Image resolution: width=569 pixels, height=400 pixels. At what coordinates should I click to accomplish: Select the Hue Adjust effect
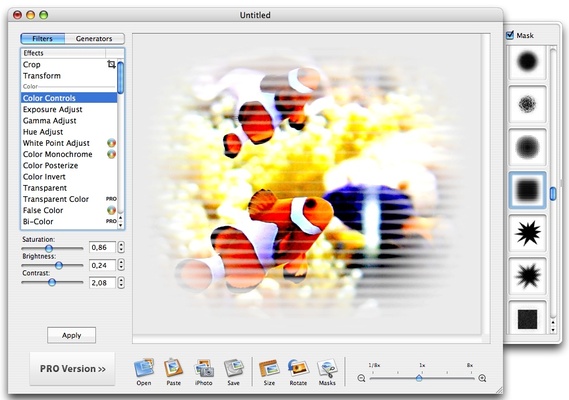pos(69,132)
